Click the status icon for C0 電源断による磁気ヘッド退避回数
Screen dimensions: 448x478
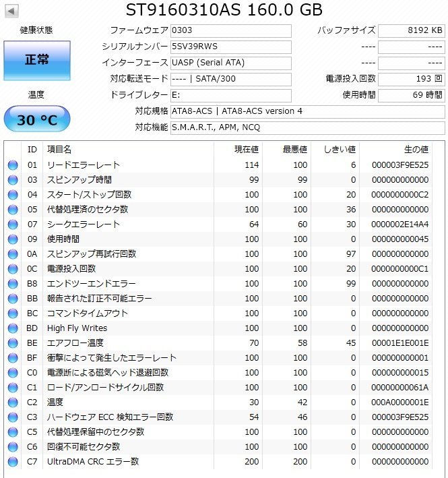(x=13, y=373)
